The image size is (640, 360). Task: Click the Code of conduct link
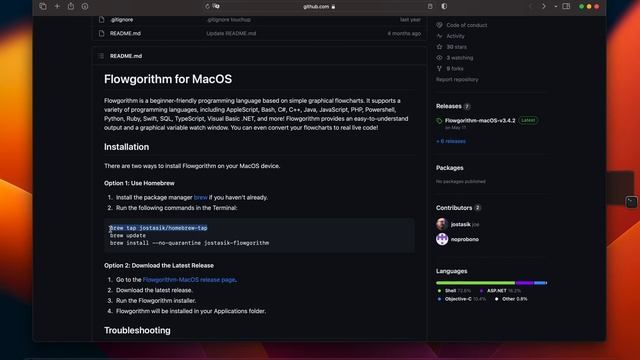click(467, 25)
